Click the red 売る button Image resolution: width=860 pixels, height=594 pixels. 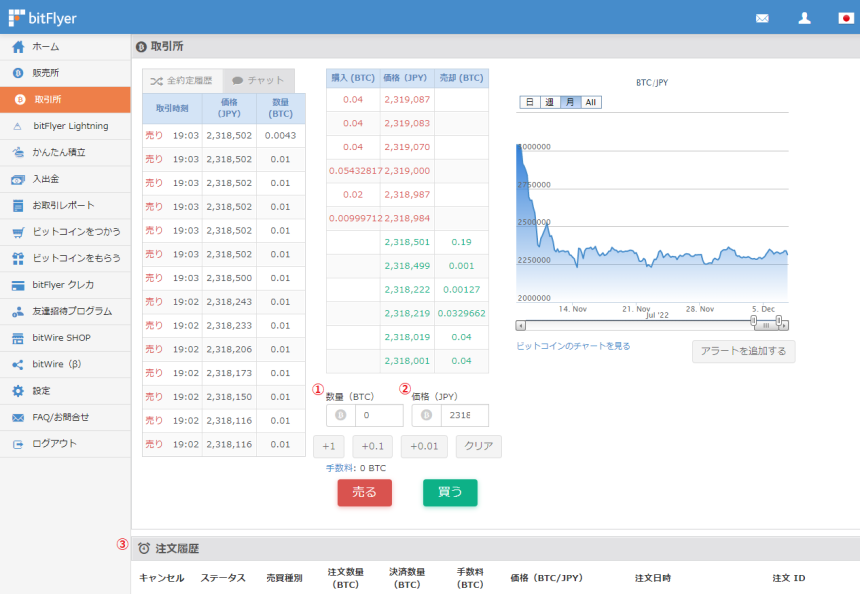point(365,493)
